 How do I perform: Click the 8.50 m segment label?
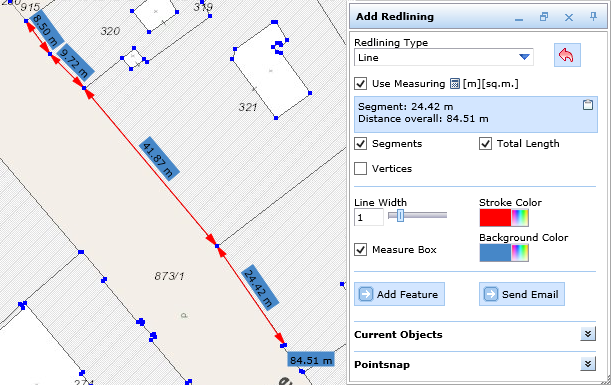(46, 30)
